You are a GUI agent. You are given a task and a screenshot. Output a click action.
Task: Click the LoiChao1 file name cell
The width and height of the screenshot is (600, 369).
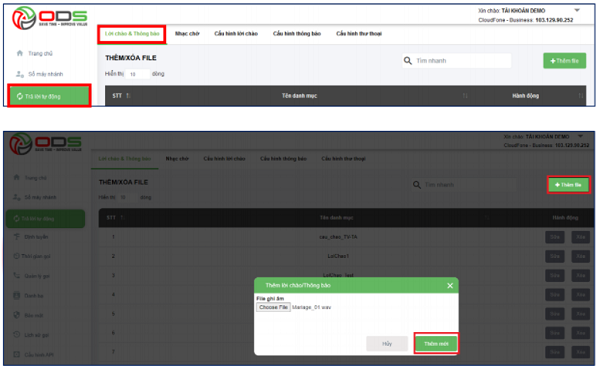[x=338, y=256]
